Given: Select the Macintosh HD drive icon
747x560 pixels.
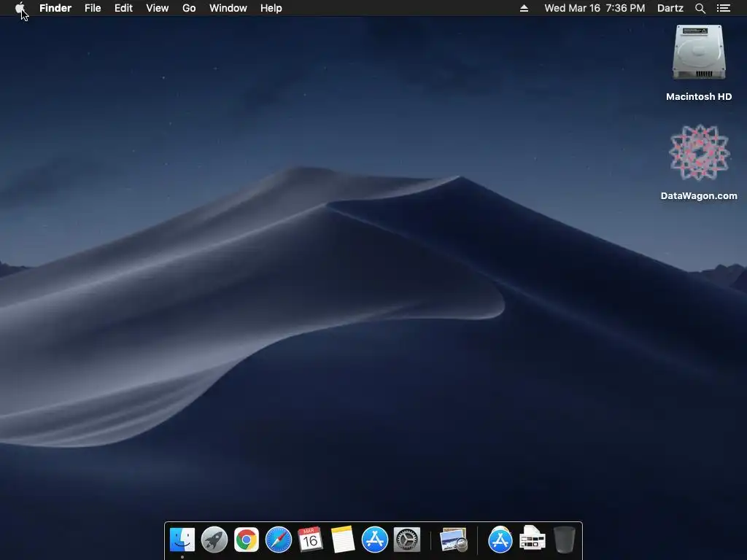Looking at the screenshot, I should pos(699,52).
